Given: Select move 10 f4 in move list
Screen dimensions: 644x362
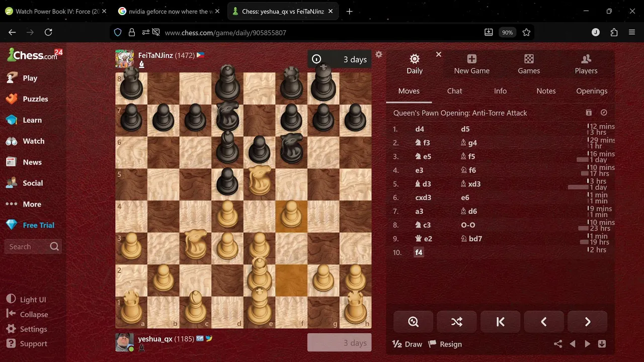Looking at the screenshot, I should click(x=419, y=252).
